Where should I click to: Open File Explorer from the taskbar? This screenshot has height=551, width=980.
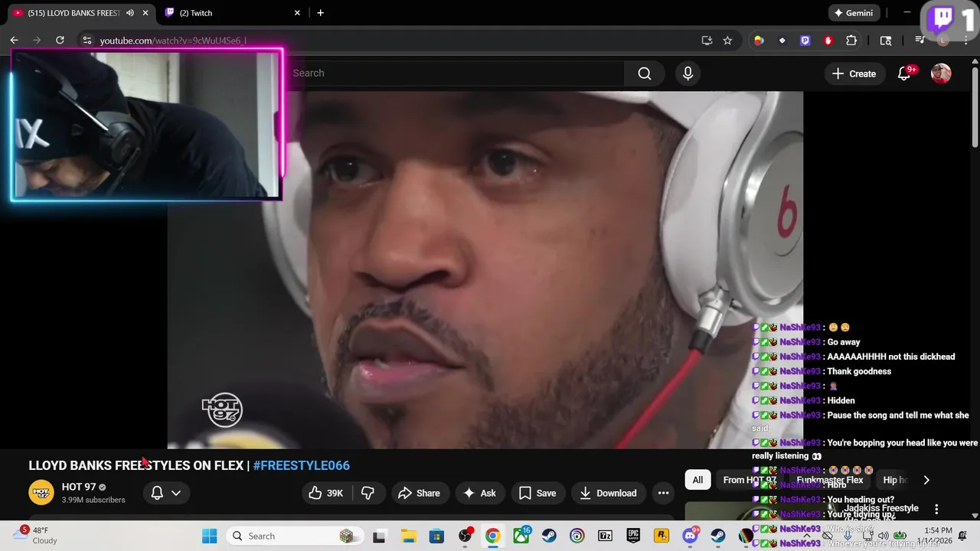coord(407,536)
